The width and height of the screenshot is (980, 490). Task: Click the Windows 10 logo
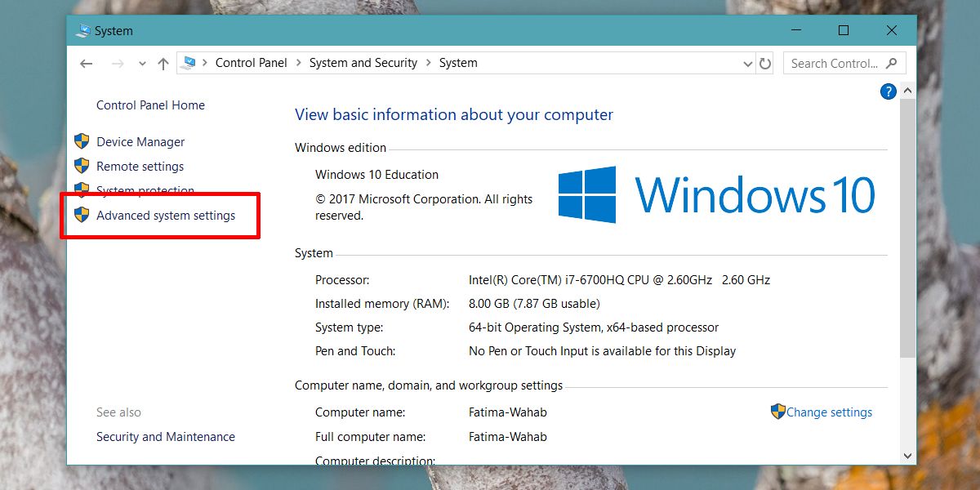click(717, 195)
